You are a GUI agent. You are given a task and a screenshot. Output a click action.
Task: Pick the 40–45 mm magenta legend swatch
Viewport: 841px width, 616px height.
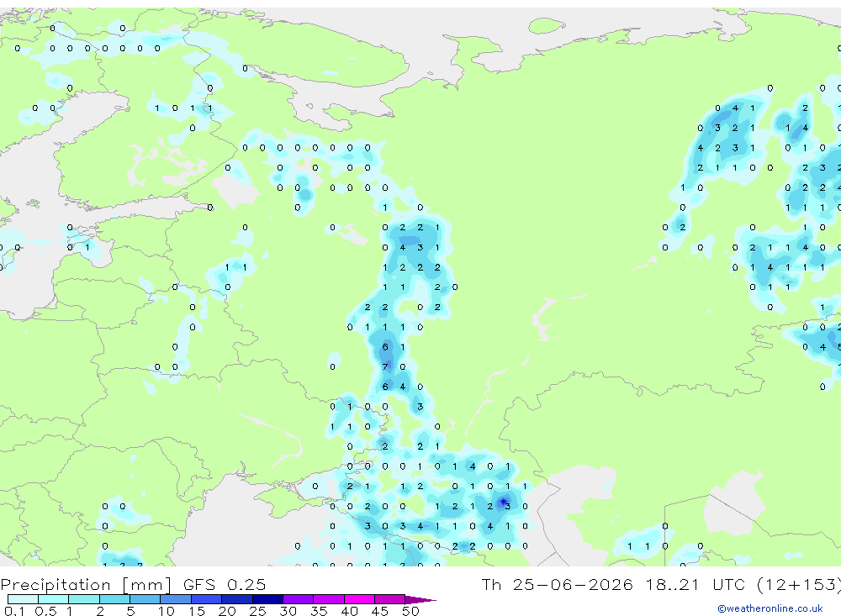[x=359, y=599]
